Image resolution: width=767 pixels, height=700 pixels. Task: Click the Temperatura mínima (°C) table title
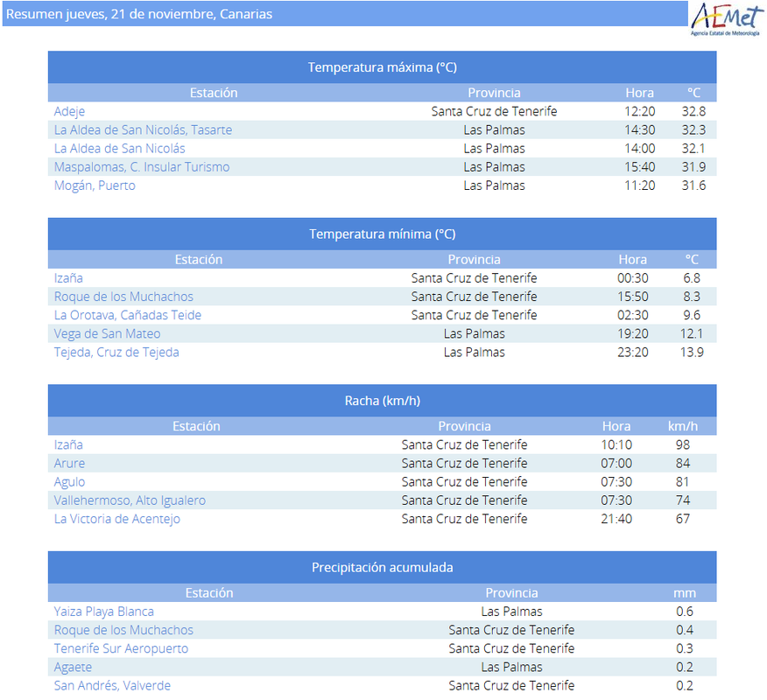pyautogui.click(x=382, y=234)
